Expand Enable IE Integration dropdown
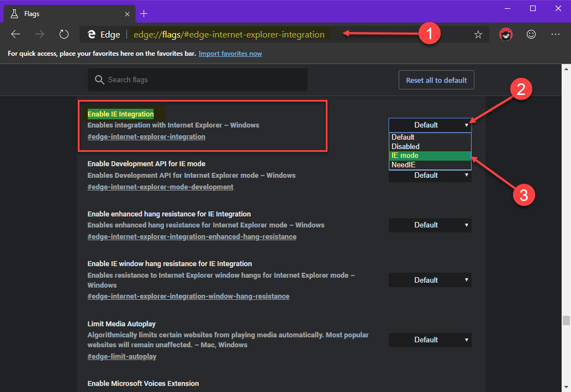This screenshot has width=571, height=392. click(430, 125)
